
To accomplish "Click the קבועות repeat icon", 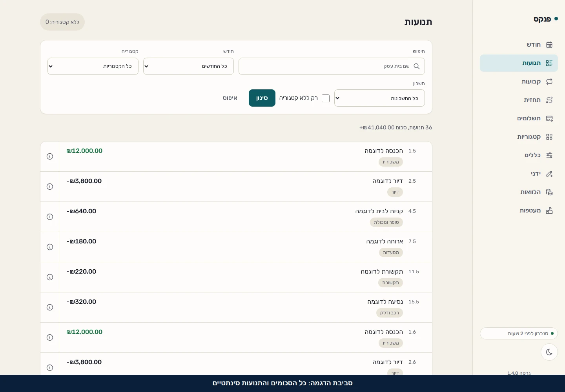I will click(549, 82).
